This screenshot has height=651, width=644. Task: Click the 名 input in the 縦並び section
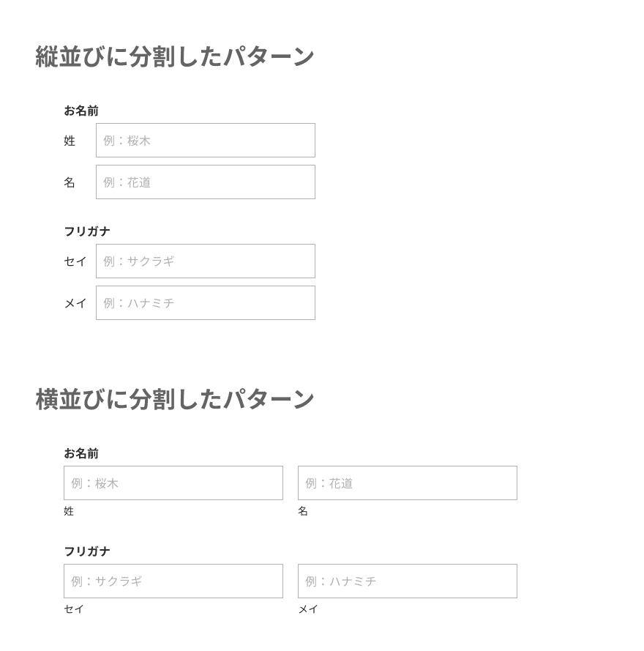206,182
